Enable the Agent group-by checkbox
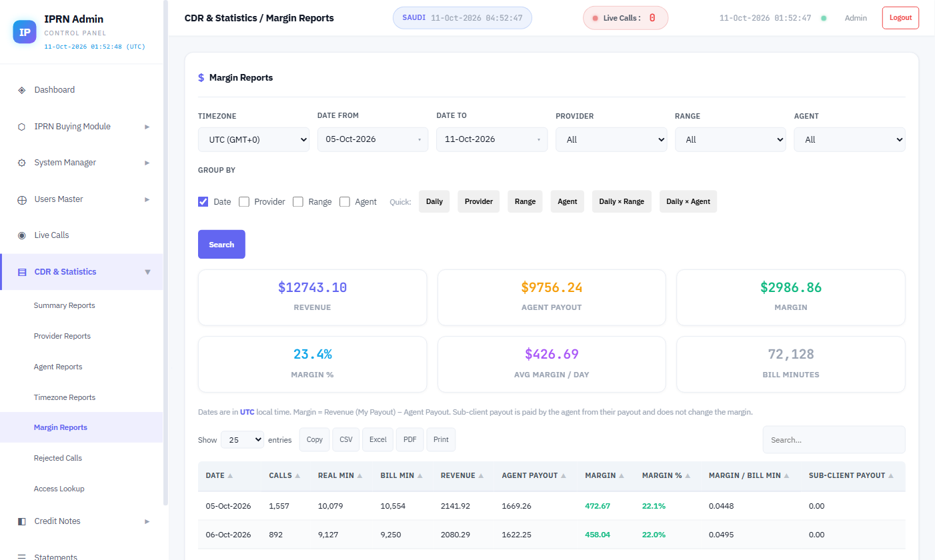 tap(345, 201)
